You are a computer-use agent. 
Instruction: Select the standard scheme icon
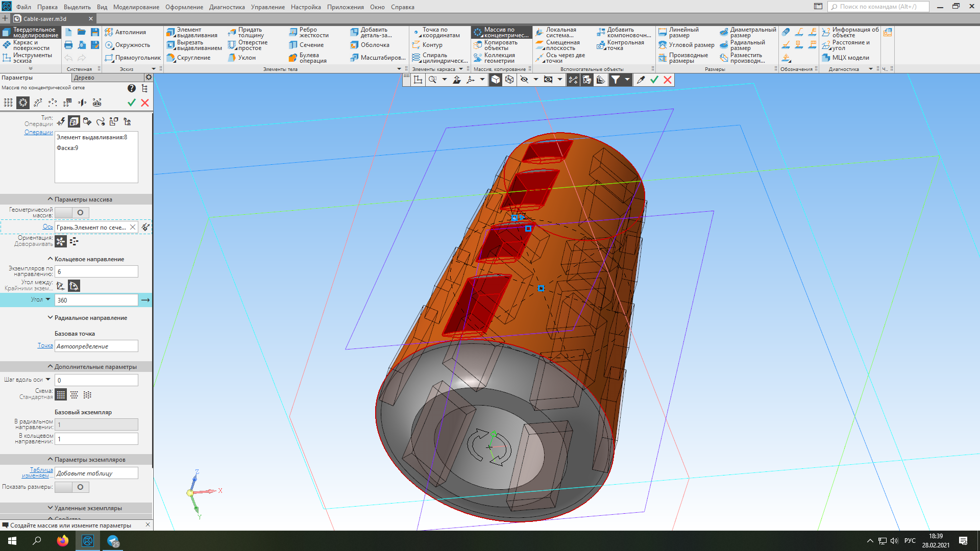61,395
